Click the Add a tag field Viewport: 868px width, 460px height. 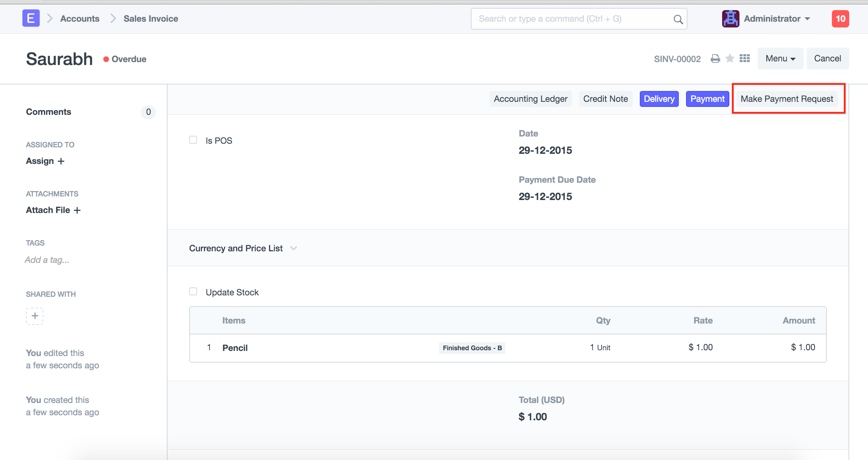click(x=47, y=260)
